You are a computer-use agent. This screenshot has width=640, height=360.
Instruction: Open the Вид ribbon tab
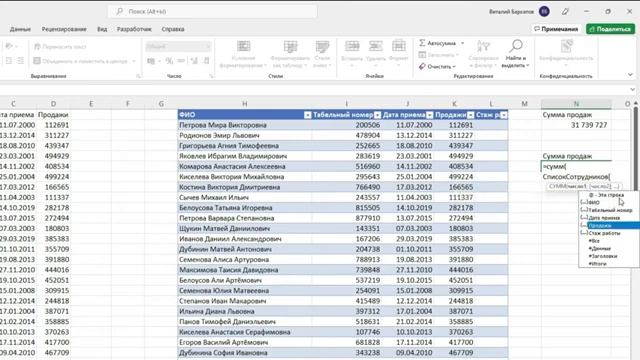point(102,29)
